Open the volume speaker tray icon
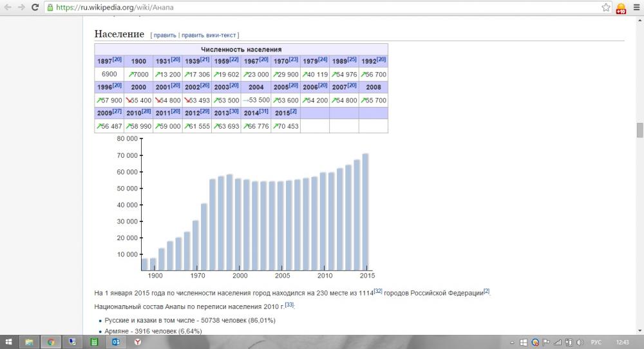 580,343
